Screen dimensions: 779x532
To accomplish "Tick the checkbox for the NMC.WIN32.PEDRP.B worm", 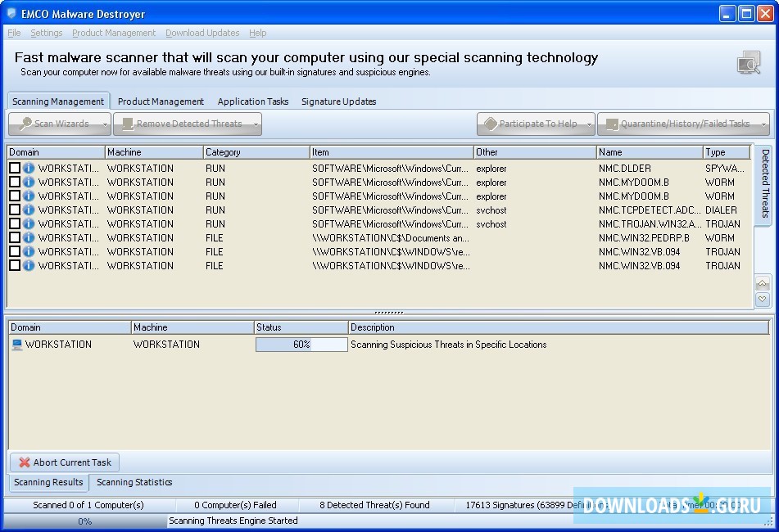I will [x=15, y=237].
